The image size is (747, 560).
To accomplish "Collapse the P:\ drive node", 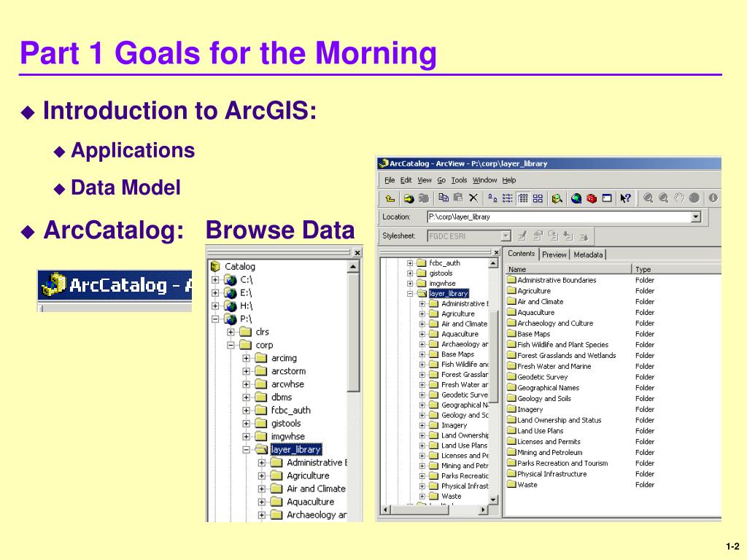I will pyautogui.click(x=215, y=319).
